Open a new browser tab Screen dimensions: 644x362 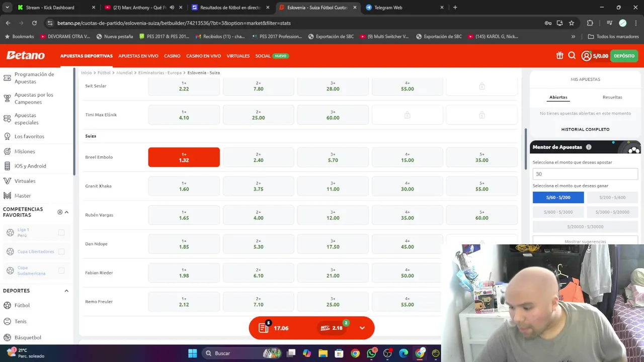tap(455, 8)
